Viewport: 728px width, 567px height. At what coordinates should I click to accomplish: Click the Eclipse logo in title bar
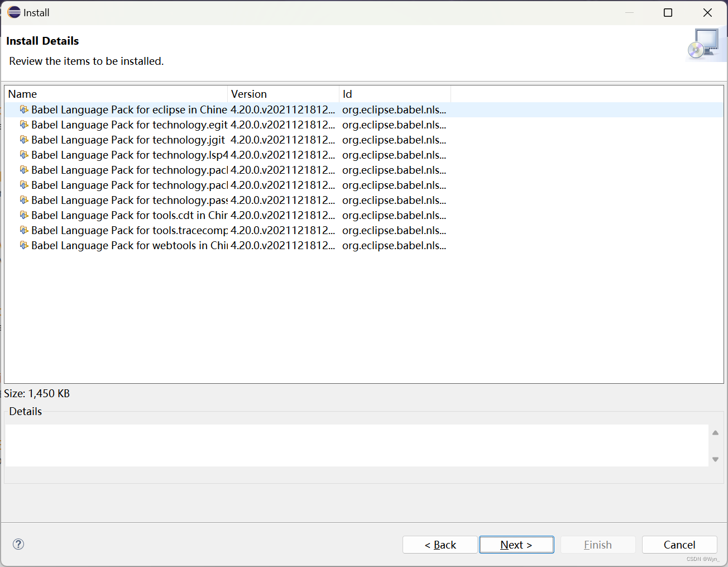[x=14, y=12]
